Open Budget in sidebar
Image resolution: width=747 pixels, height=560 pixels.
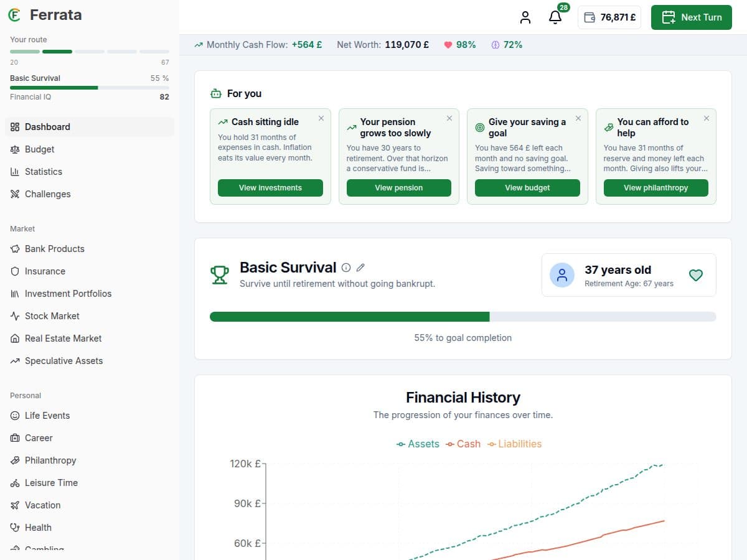click(90, 149)
